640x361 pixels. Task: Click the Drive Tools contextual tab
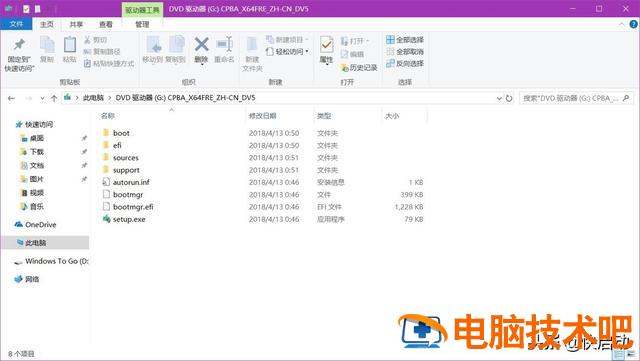pyautogui.click(x=142, y=9)
